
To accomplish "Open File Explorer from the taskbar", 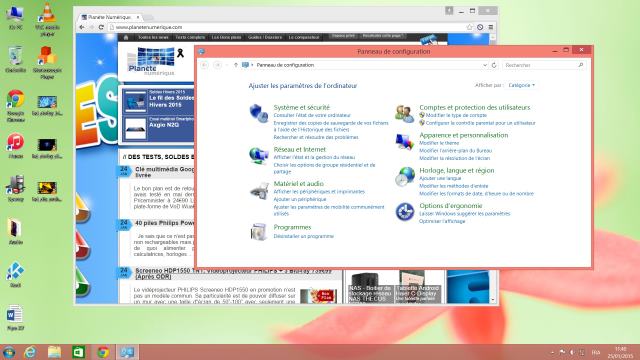I will click(54, 352).
